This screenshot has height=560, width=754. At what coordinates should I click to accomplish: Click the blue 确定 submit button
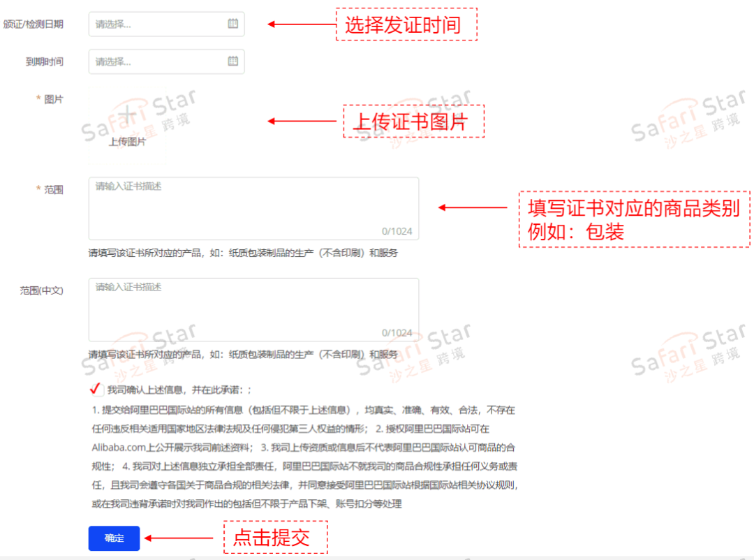(x=114, y=538)
